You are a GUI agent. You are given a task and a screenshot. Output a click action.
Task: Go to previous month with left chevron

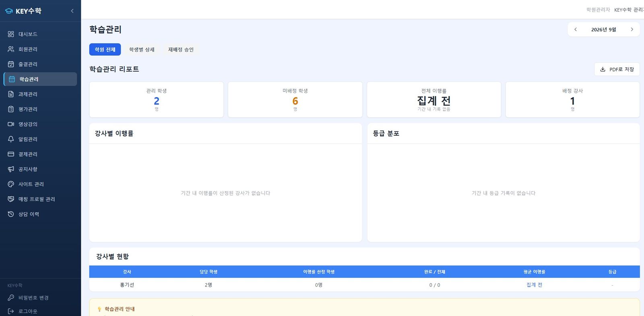click(576, 29)
